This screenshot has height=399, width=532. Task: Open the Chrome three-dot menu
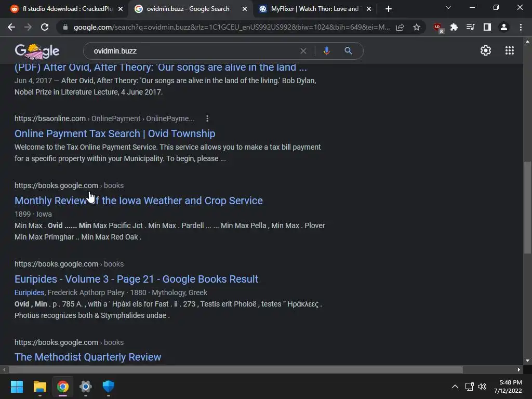click(521, 27)
